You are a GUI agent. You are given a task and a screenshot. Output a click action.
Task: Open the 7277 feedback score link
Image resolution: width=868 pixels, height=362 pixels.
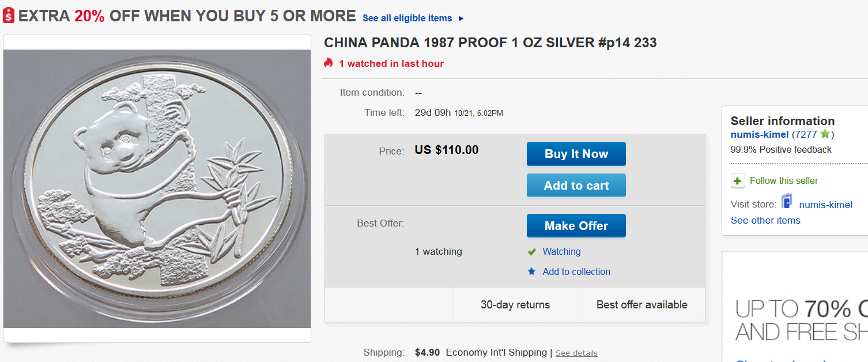point(806,134)
